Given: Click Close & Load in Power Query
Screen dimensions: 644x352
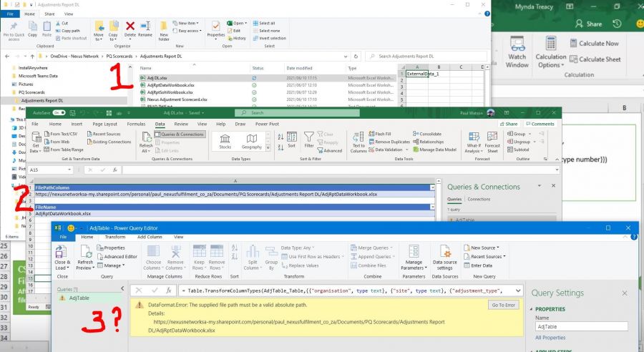Looking at the screenshot, I should click(x=62, y=257).
